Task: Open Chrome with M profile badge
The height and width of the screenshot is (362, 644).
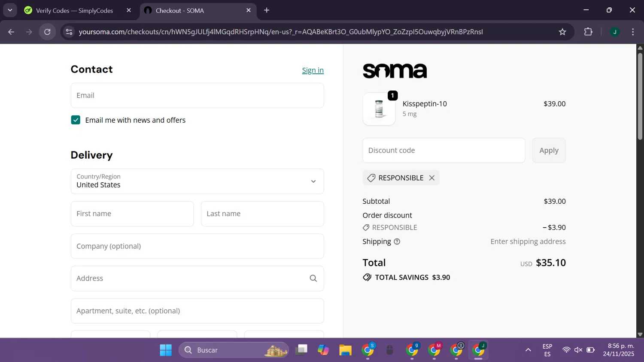Action: [434, 350]
